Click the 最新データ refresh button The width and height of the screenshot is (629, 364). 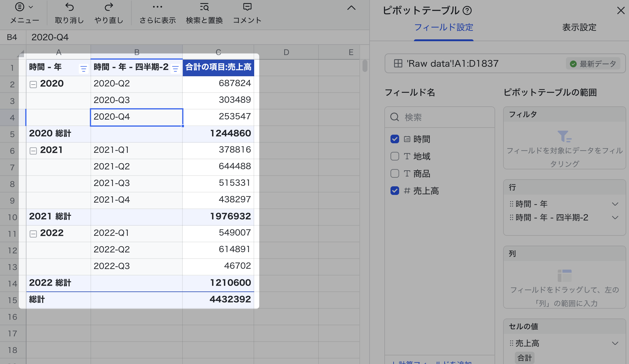(x=593, y=64)
